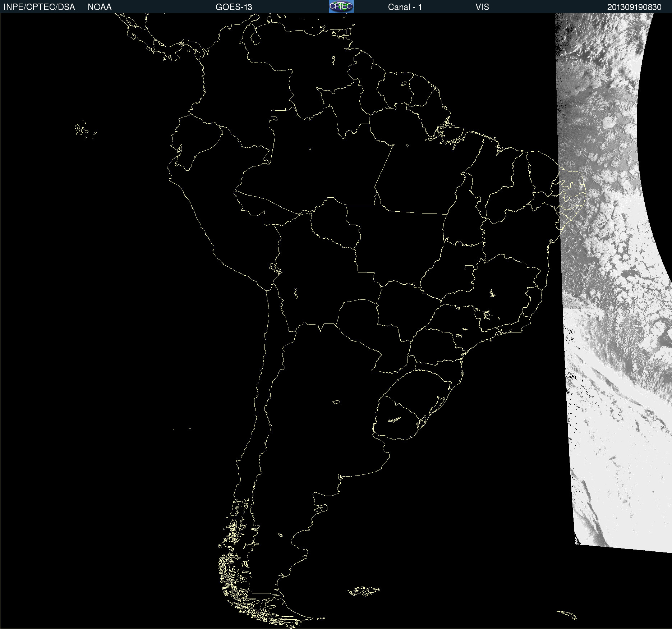Select the GOES-13 satellite label

[234, 7]
